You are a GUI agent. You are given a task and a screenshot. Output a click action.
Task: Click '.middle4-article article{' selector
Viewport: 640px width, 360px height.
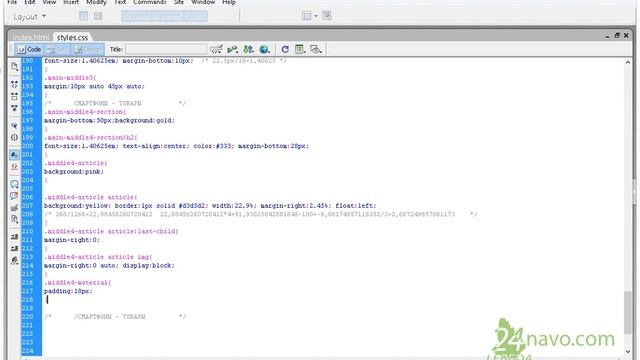[91, 197]
